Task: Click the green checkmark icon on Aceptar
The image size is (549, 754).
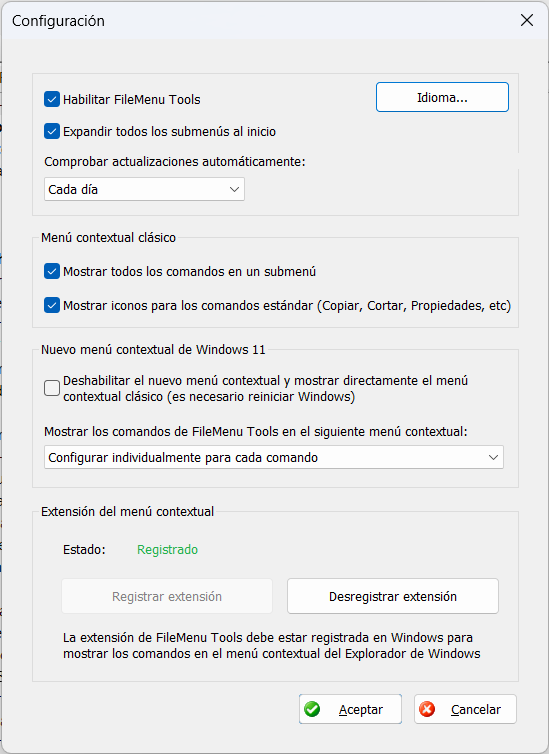Action: click(x=312, y=709)
